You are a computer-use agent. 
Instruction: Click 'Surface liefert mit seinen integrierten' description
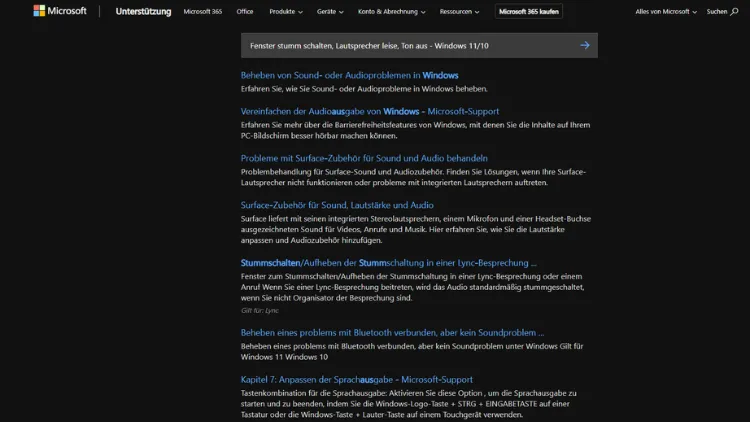pyautogui.click(x=416, y=229)
